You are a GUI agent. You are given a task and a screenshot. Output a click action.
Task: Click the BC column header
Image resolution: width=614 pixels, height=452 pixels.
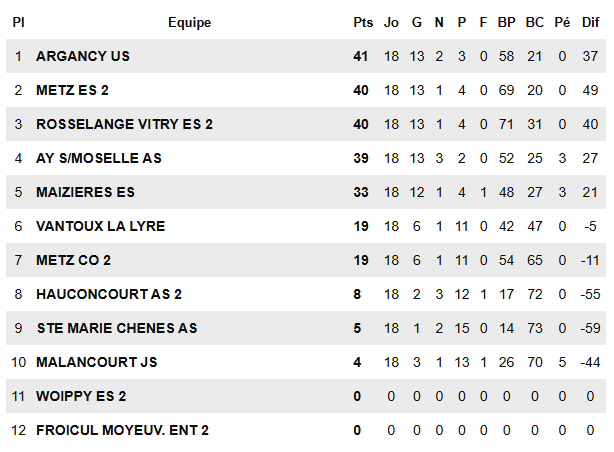click(x=535, y=22)
